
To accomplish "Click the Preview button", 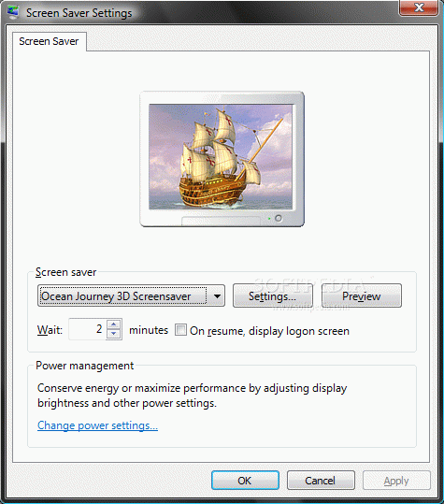I will 362,295.
